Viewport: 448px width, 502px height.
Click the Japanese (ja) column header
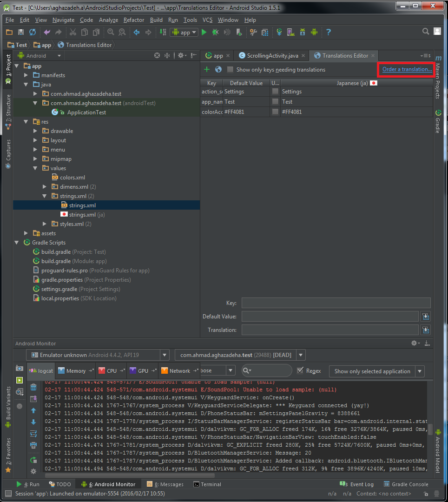point(357,83)
